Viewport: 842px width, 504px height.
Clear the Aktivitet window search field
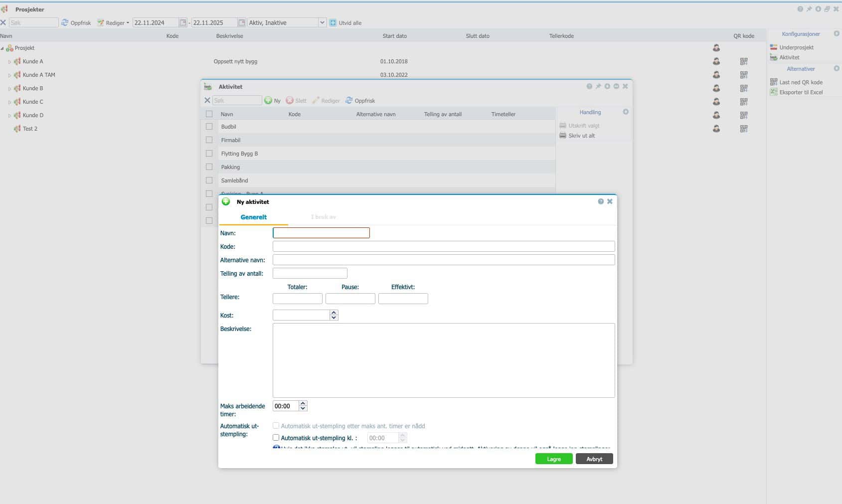[207, 101]
